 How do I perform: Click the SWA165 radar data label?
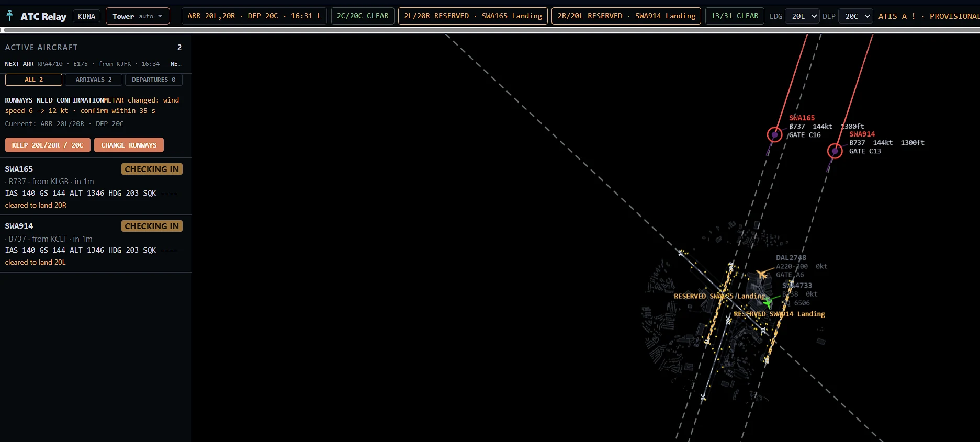coord(827,126)
